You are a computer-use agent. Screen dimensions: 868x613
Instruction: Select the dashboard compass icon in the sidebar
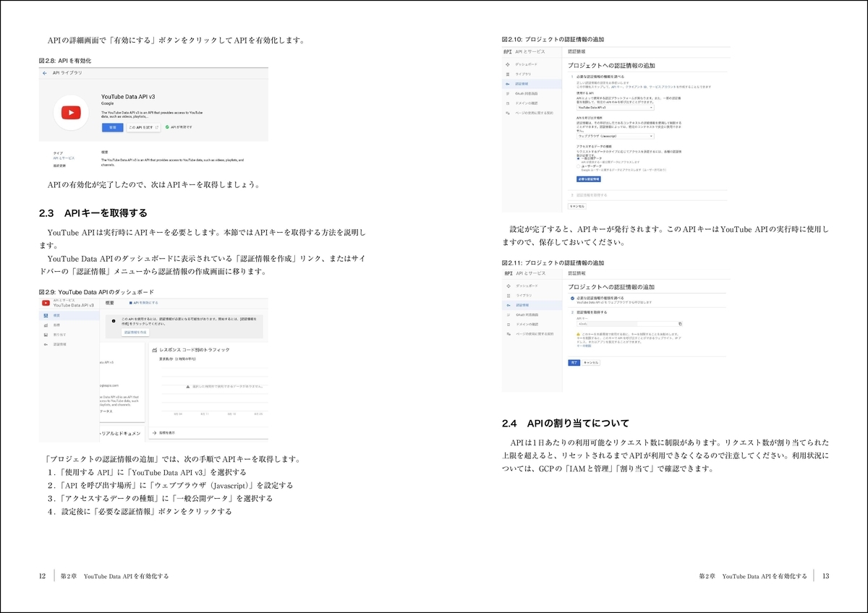(x=506, y=64)
